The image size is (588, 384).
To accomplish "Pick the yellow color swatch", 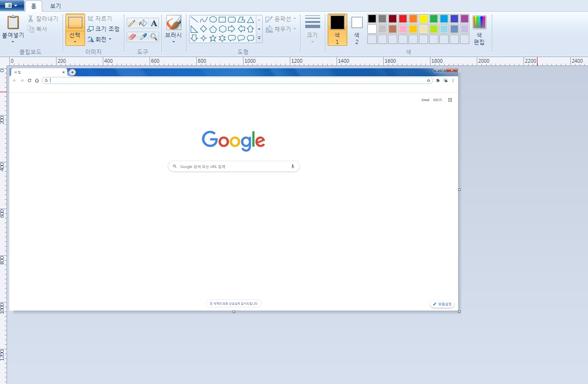I will coord(423,19).
